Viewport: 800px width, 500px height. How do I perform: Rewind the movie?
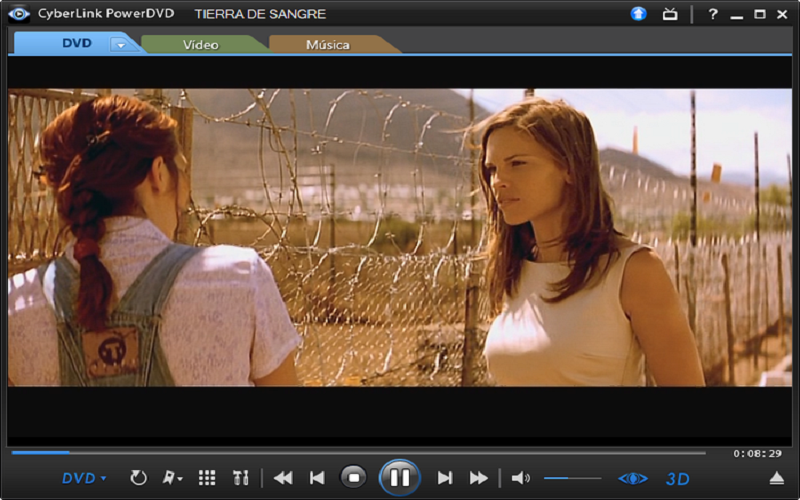[283, 478]
